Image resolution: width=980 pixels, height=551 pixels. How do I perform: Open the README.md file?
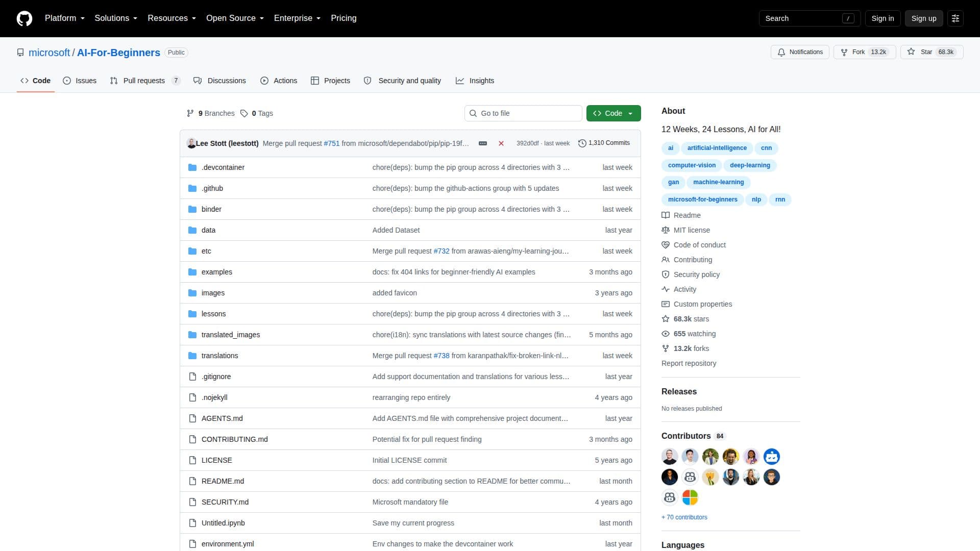pyautogui.click(x=223, y=481)
